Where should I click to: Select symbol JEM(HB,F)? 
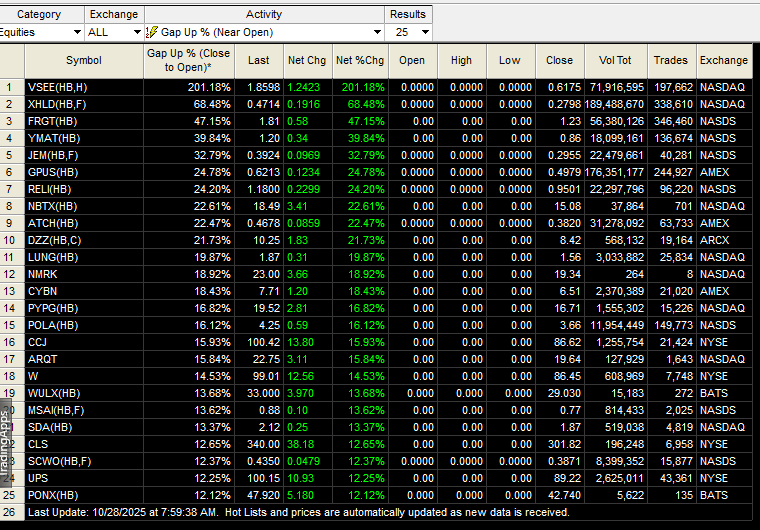click(53, 155)
